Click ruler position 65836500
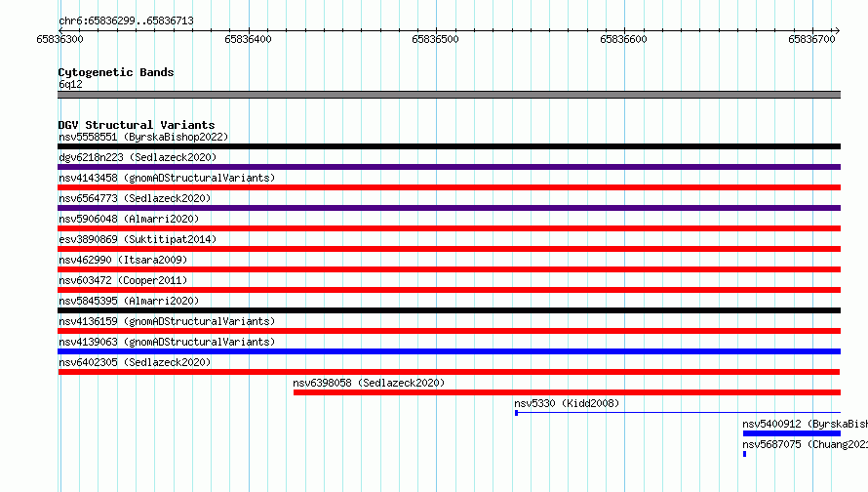 (435, 39)
